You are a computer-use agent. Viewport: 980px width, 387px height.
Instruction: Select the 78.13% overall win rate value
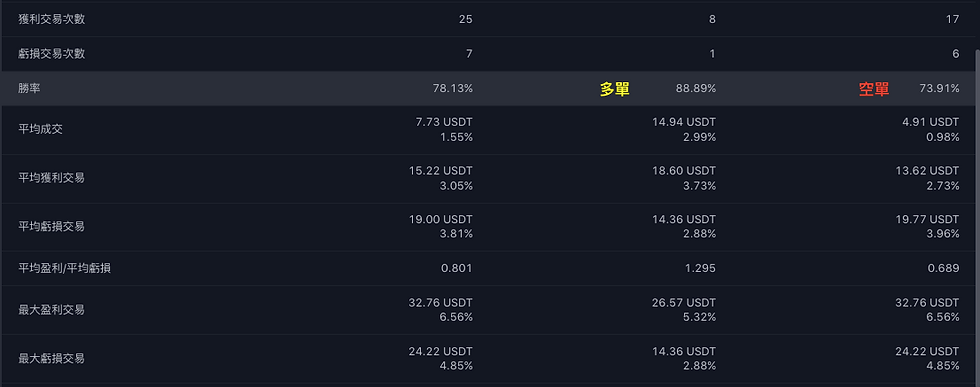(452, 89)
